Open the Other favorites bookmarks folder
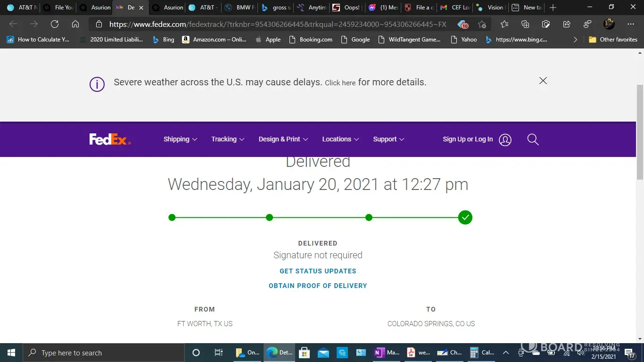This screenshot has width=644, height=362. click(613, 40)
